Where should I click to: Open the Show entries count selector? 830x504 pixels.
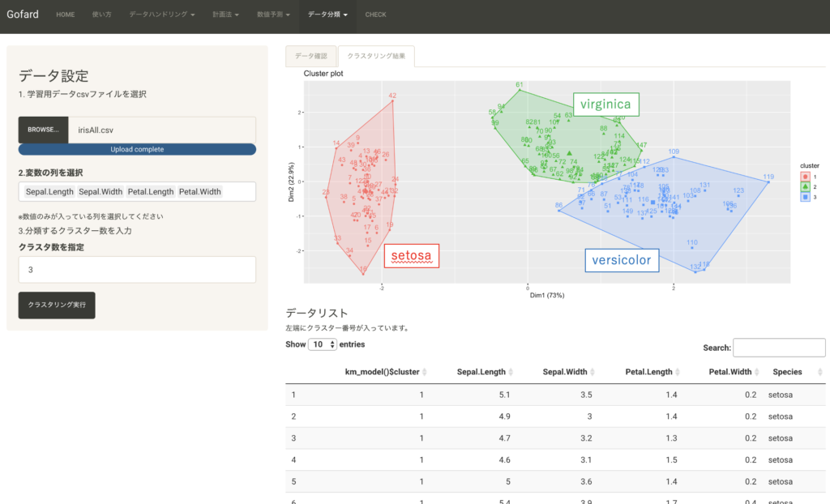322,344
